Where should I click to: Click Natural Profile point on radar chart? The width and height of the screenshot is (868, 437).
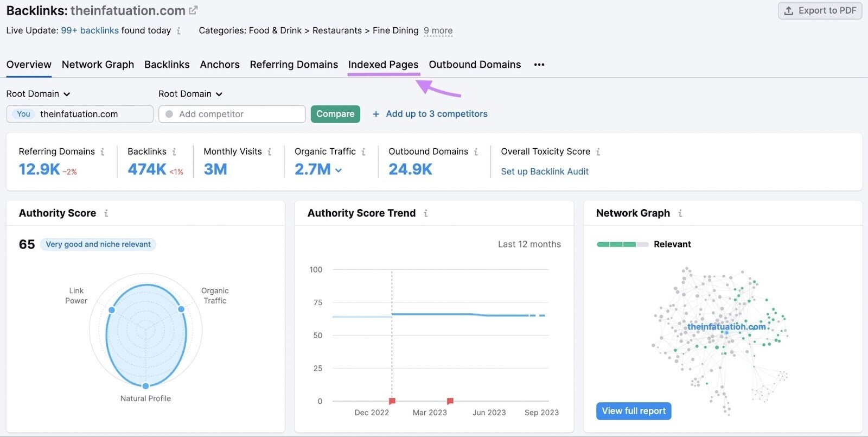(145, 386)
